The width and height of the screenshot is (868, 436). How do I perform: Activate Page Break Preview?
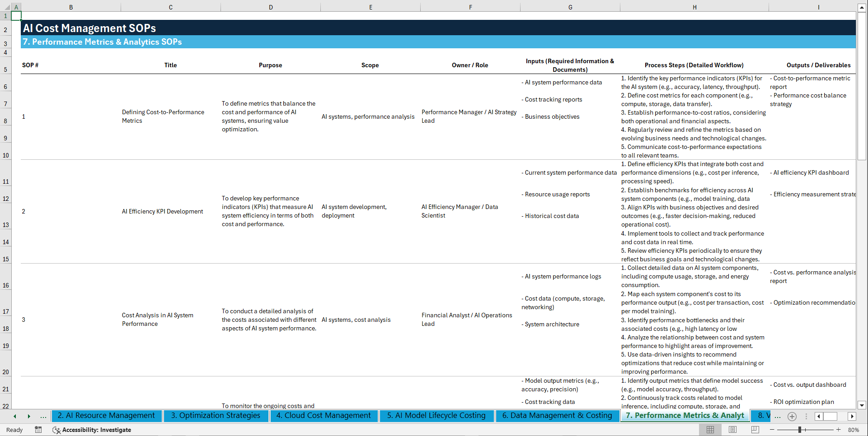755,430
